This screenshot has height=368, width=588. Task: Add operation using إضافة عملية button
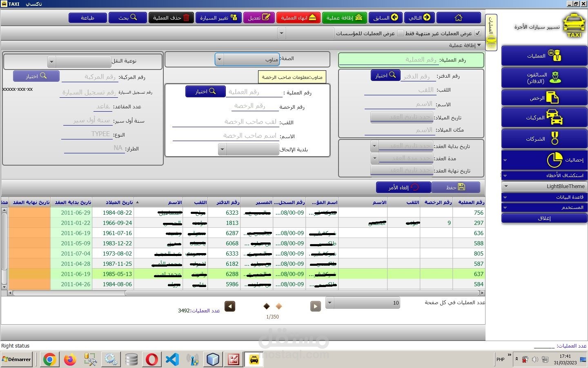[x=345, y=18]
